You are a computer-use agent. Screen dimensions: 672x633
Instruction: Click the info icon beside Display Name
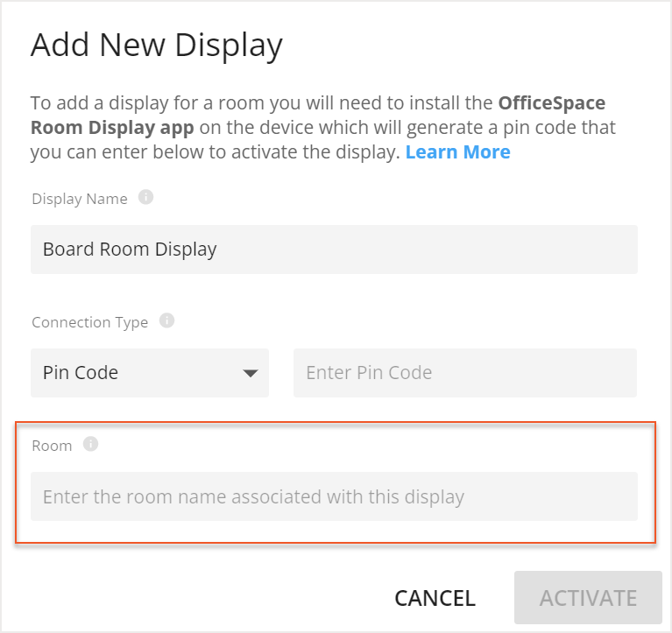pos(146,198)
